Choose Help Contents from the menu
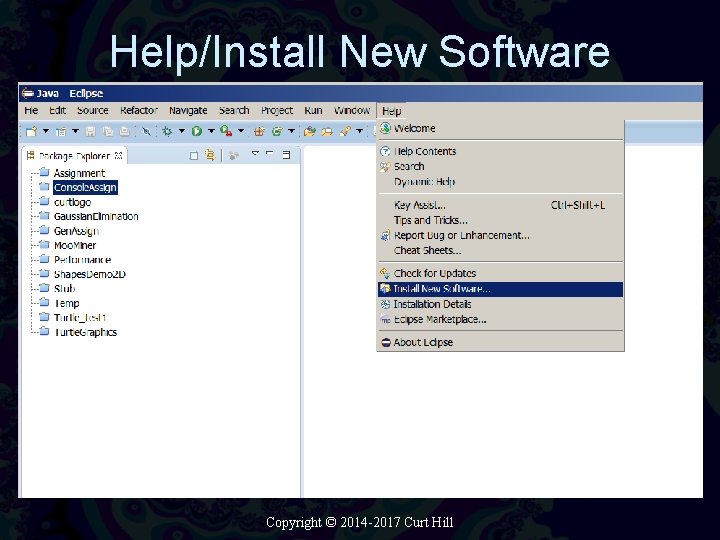Image resolution: width=720 pixels, height=540 pixels. 500,152
